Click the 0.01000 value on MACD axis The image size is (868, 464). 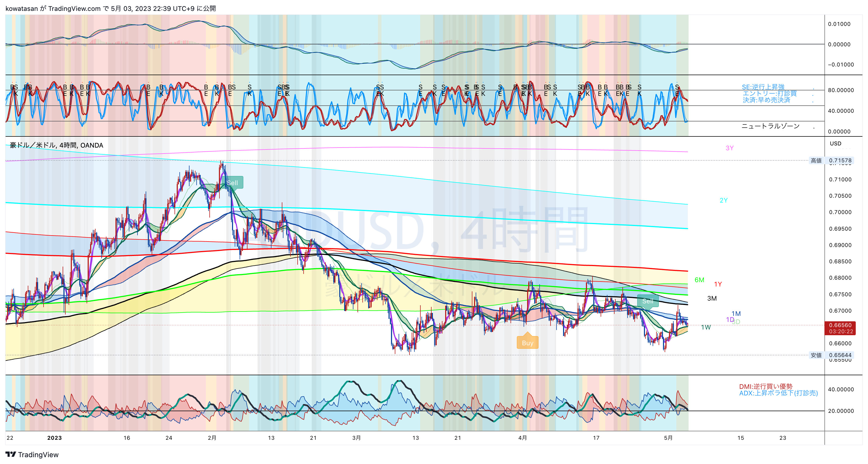839,24
